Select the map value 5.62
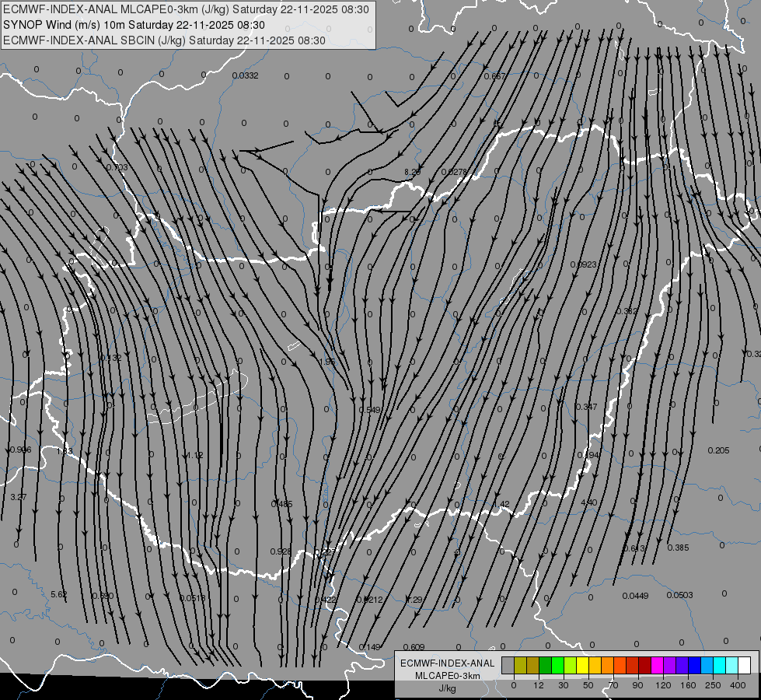Image resolution: width=761 pixels, height=700 pixels. click(x=59, y=594)
